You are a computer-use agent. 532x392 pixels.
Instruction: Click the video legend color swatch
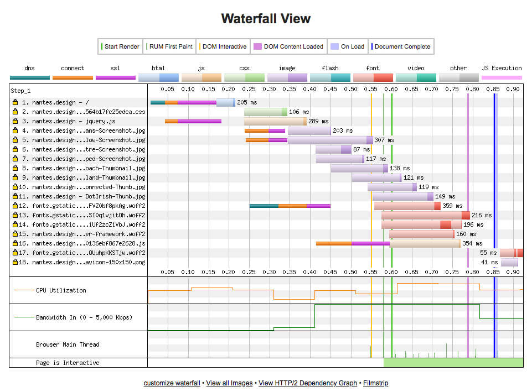point(416,77)
